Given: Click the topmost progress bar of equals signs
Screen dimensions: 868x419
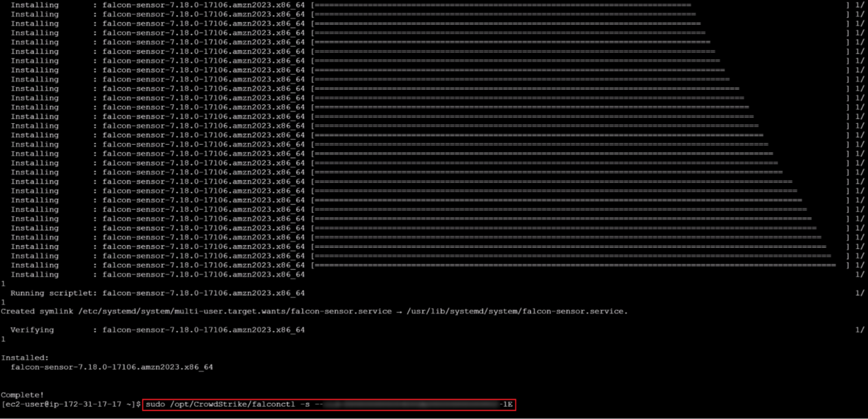Looking at the screenshot, I should tap(503, 5).
